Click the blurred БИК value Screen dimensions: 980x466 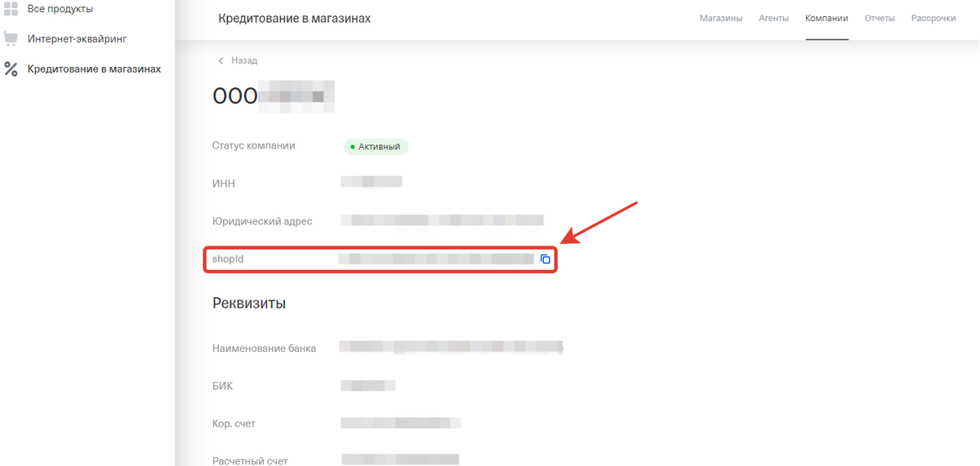[368, 385]
